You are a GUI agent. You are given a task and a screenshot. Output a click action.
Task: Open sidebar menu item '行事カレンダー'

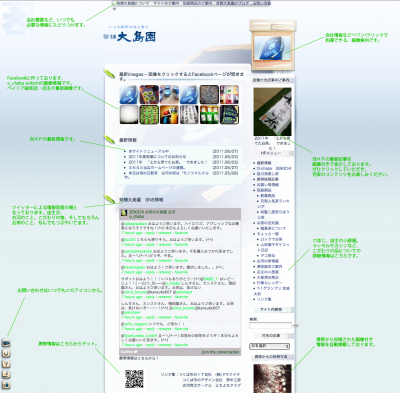click(269, 283)
